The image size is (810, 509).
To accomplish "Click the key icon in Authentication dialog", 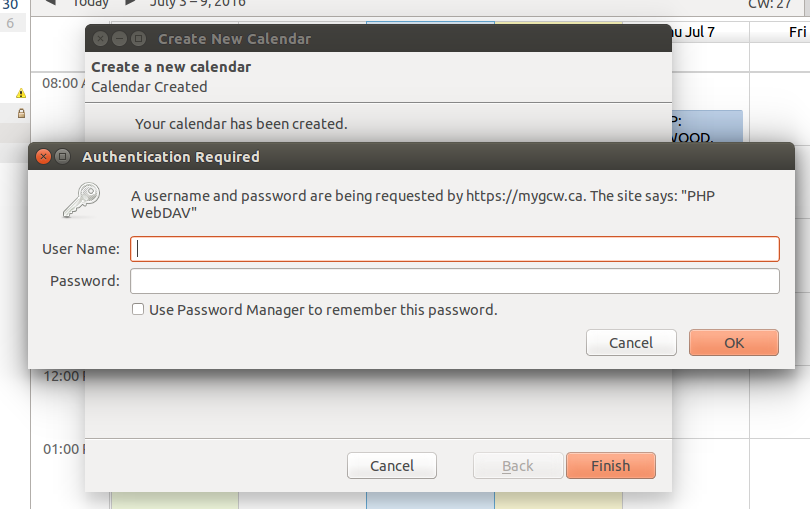I will pyautogui.click(x=82, y=200).
